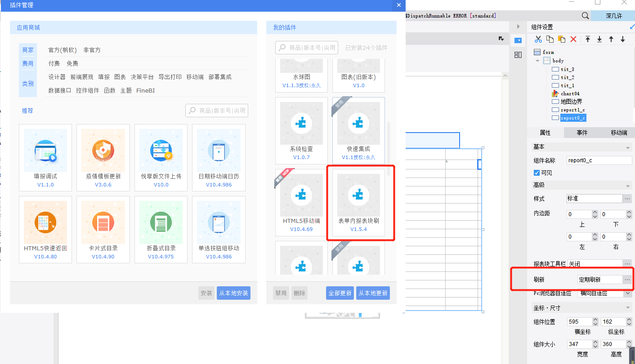Click the 安装 button in app store
The height and width of the screenshot is (364, 635).
click(206, 293)
